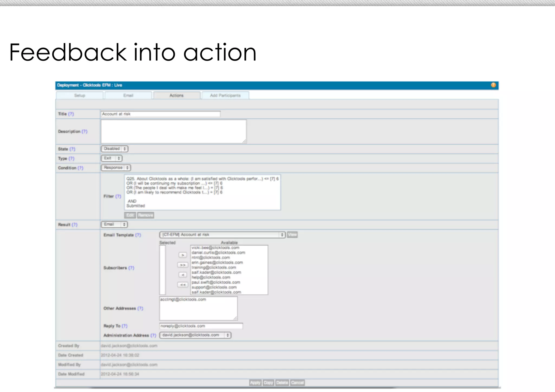Viewport: 555px width, 392px height.
Task: Open the Reply To help (?) link
Action: click(x=124, y=326)
